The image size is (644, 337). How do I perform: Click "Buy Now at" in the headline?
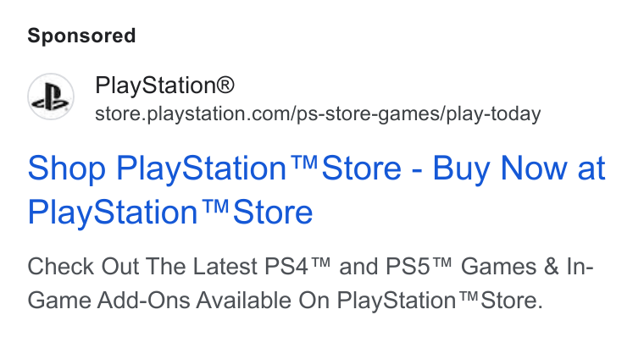[519, 168]
